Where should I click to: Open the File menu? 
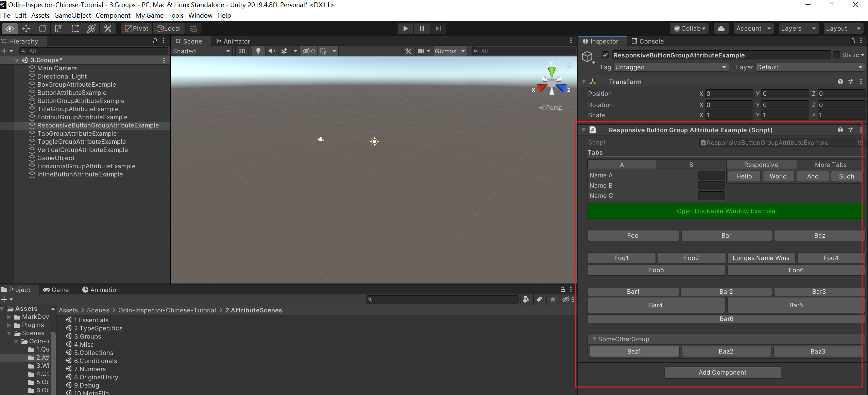click(x=5, y=15)
